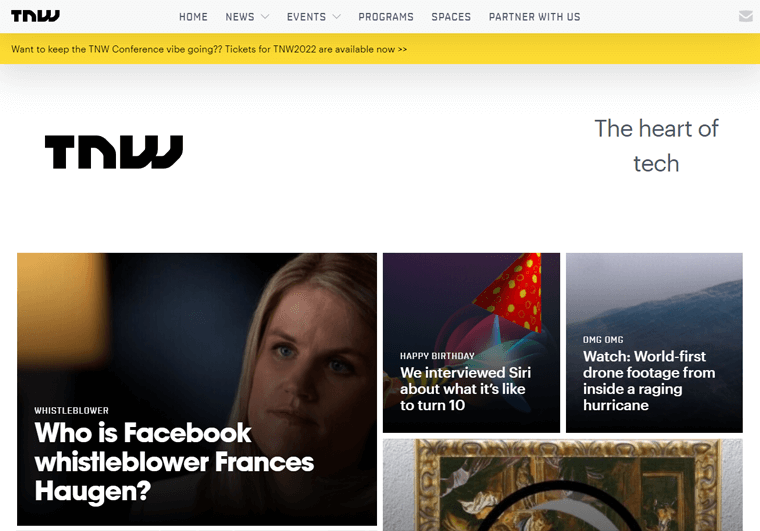
Task: Select Partner With Us in navigation
Action: pyautogui.click(x=534, y=17)
